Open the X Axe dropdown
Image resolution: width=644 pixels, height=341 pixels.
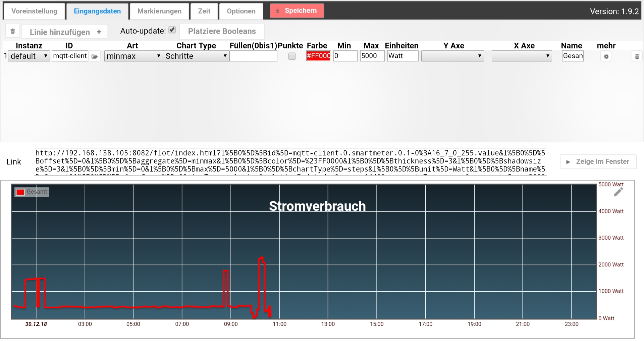[x=522, y=56]
